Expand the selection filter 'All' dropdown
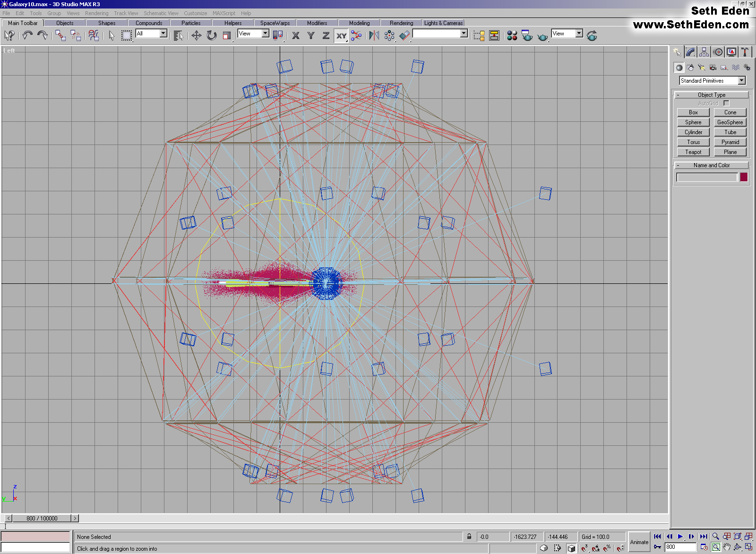The width and height of the screenshot is (756, 554). pyautogui.click(x=163, y=34)
